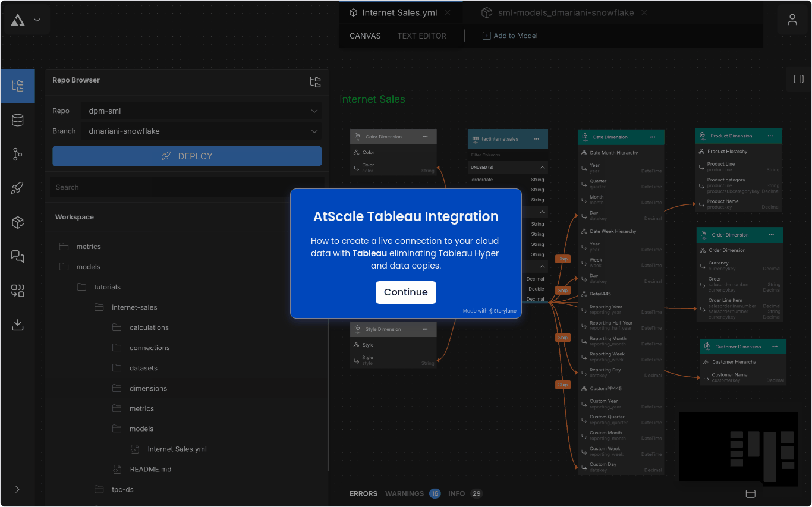Viewport: 812px width, 507px height.
Task: Click the hierarchy icon in Repo Browser header
Action: click(316, 82)
